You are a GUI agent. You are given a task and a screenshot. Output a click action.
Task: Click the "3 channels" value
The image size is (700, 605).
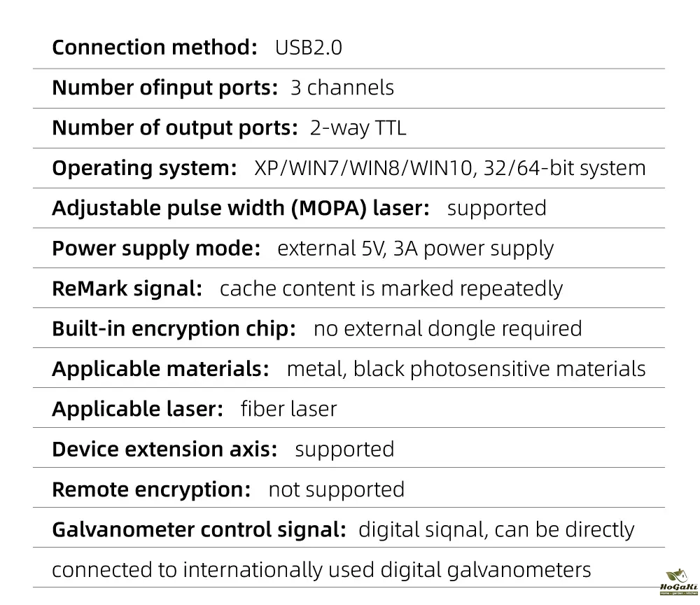coord(342,88)
